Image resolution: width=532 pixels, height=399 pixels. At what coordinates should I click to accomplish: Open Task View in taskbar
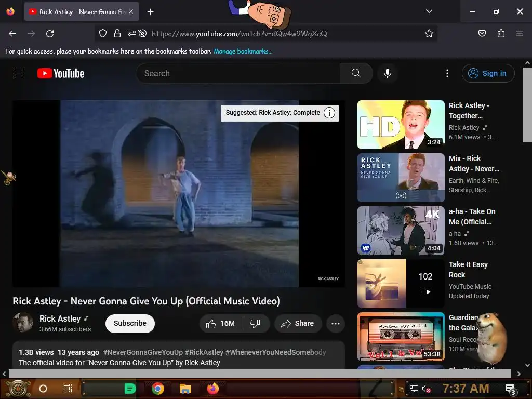coord(68,389)
